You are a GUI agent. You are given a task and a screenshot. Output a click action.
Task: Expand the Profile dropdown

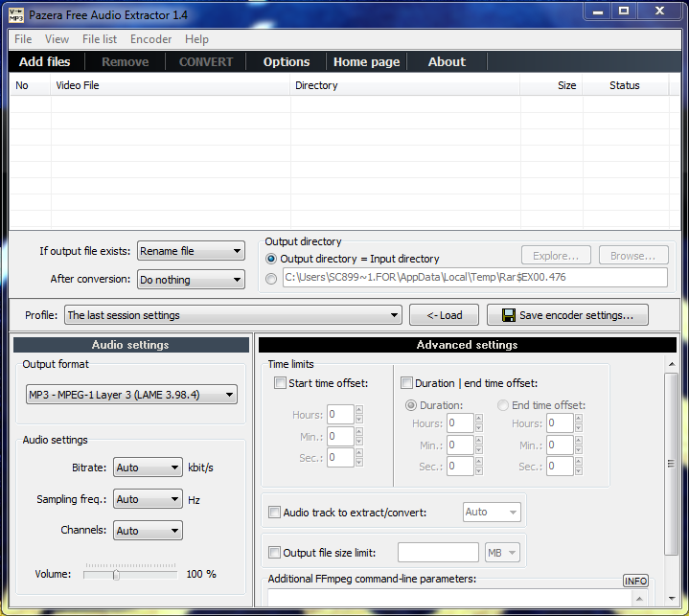233,315
